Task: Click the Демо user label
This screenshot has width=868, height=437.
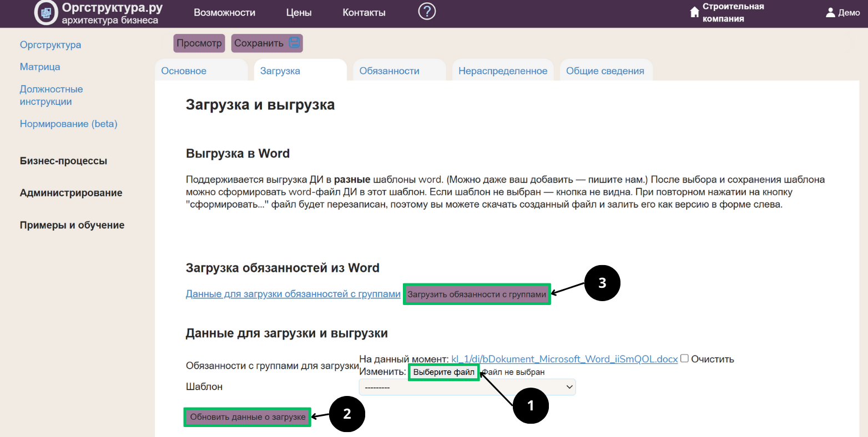Action: [849, 12]
